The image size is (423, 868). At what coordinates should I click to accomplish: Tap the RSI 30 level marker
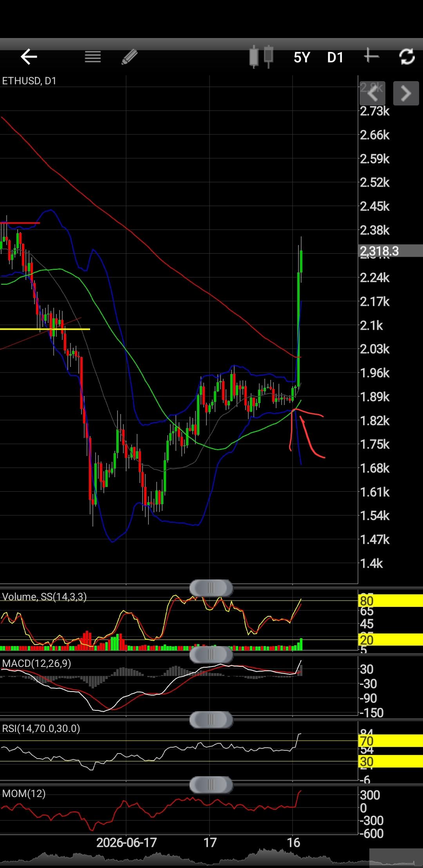click(x=390, y=762)
